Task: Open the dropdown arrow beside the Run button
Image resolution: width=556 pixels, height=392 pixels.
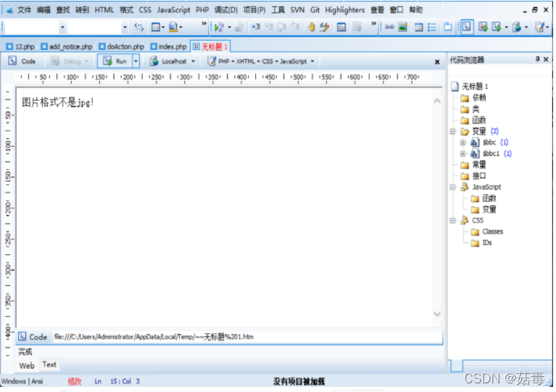Action: (136, 61)
